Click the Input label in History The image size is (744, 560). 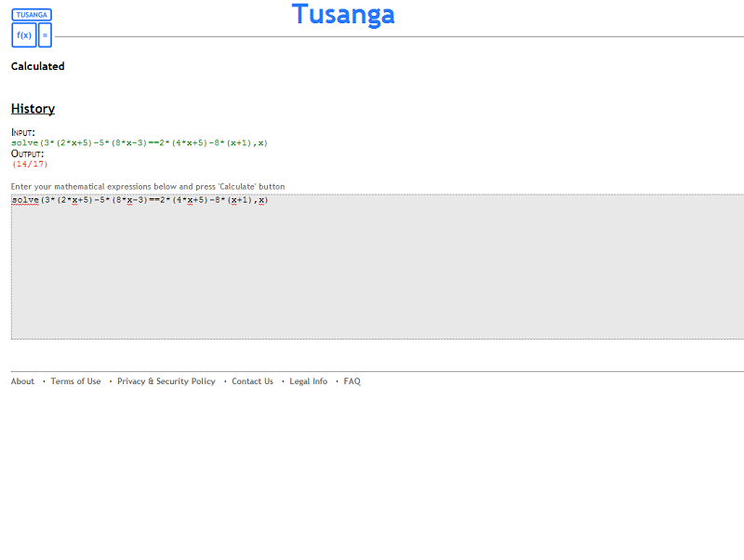[22, 133]
